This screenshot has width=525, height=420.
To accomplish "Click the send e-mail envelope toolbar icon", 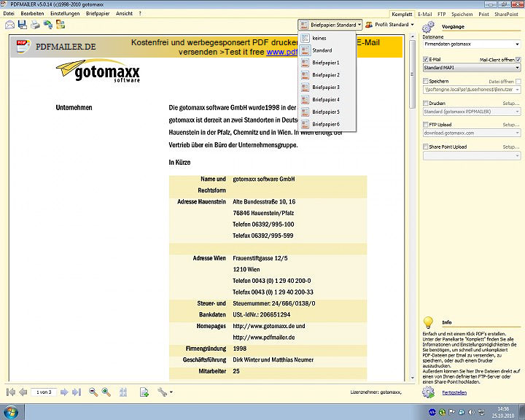I will 9,25.
